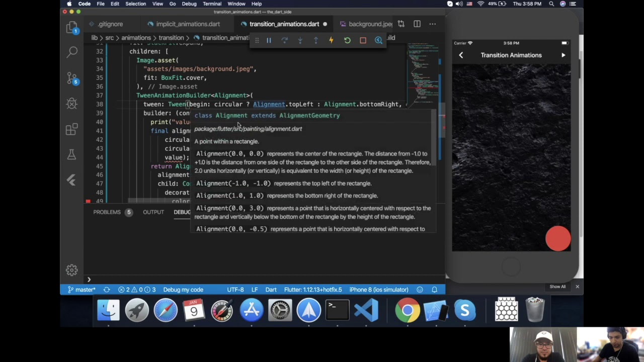Open Spotlight search in menu bar
The width and height of the screenshot is (644, 362).
coord(551,4)
